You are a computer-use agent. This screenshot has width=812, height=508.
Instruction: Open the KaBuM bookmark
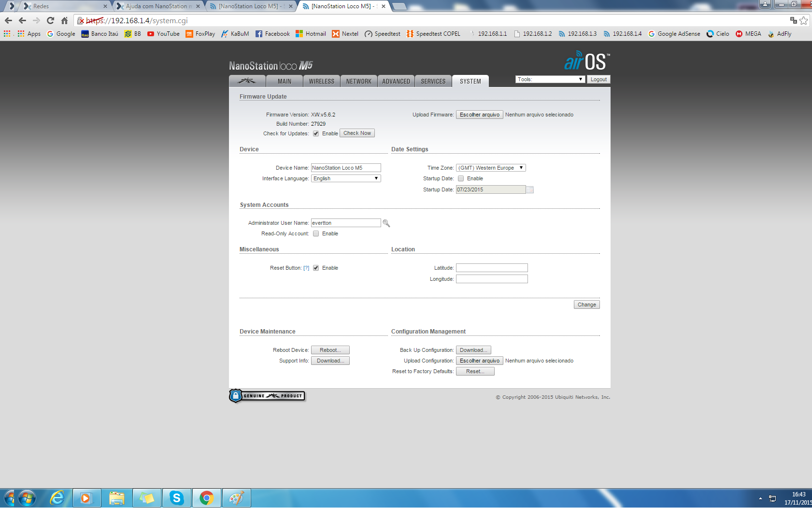click(235, 34)
